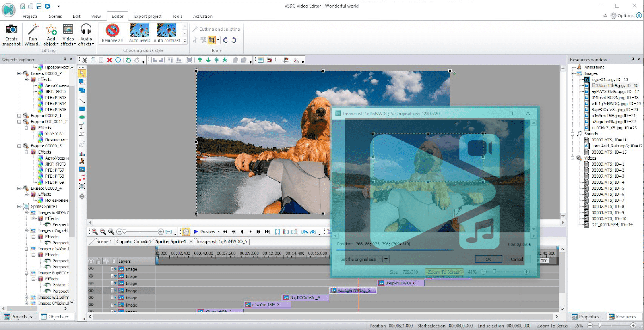Toggle the pin on the Objects explorer panel
The height and width of the screenshot is (330, 644).
pyautogui.click(x=65, y=59)
